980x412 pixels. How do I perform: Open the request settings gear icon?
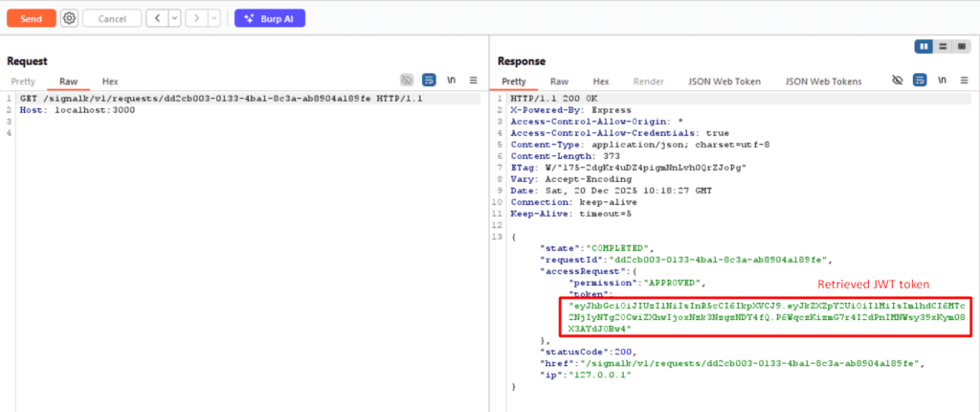(69, 18)
